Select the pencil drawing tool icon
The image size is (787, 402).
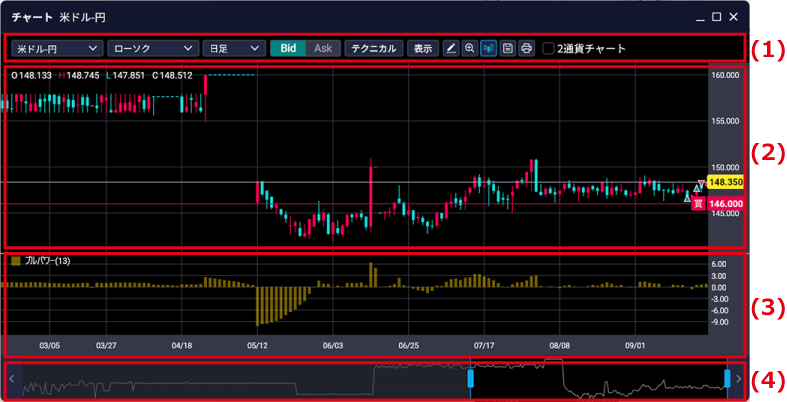(x=451, y=48)
